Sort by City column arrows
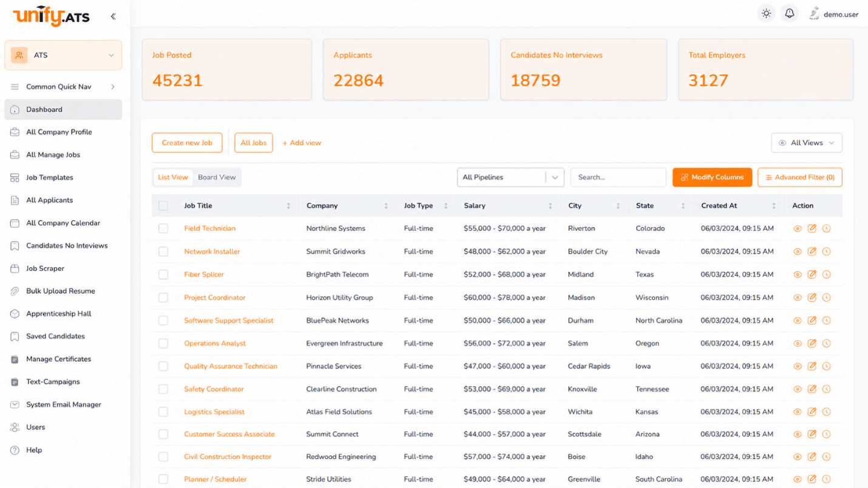This screenshot has height=488, width=868. coord(618,206)
